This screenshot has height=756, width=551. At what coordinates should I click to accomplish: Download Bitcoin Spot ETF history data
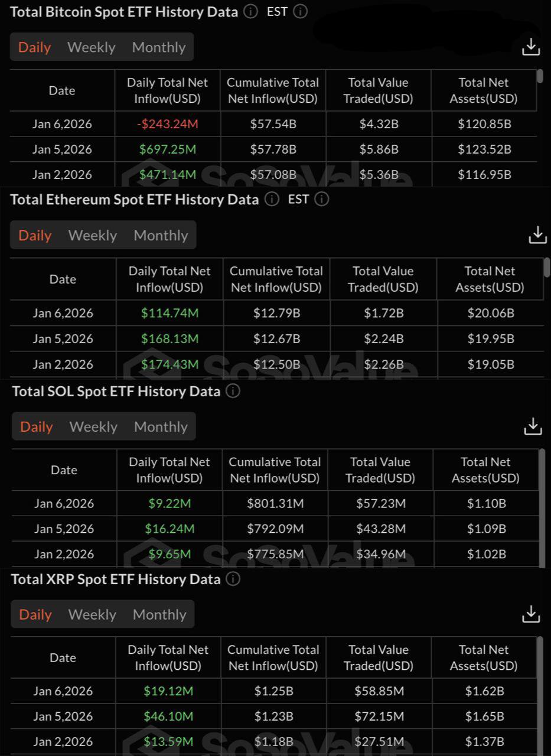531,47
